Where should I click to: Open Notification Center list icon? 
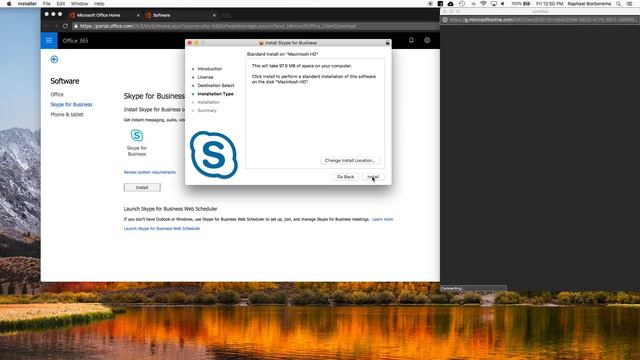click(630, 4)
